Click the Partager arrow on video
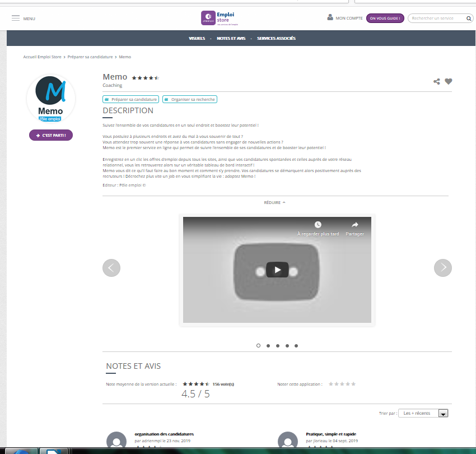Image resolution: width=476 pixels, height=454 pixels. point(354,225)
